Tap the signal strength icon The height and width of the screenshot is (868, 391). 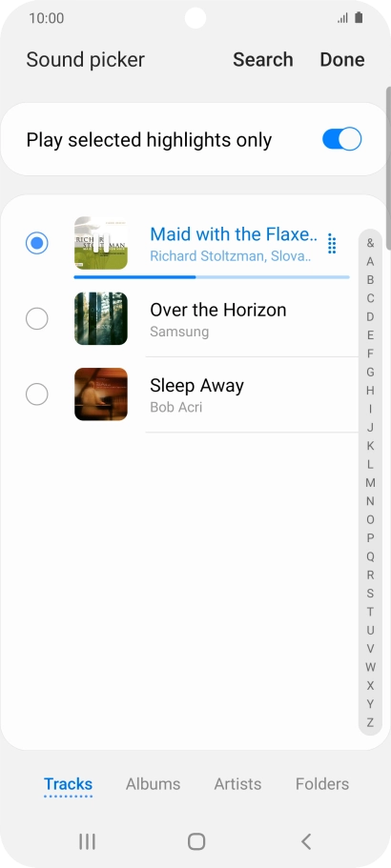coord(342,18)
